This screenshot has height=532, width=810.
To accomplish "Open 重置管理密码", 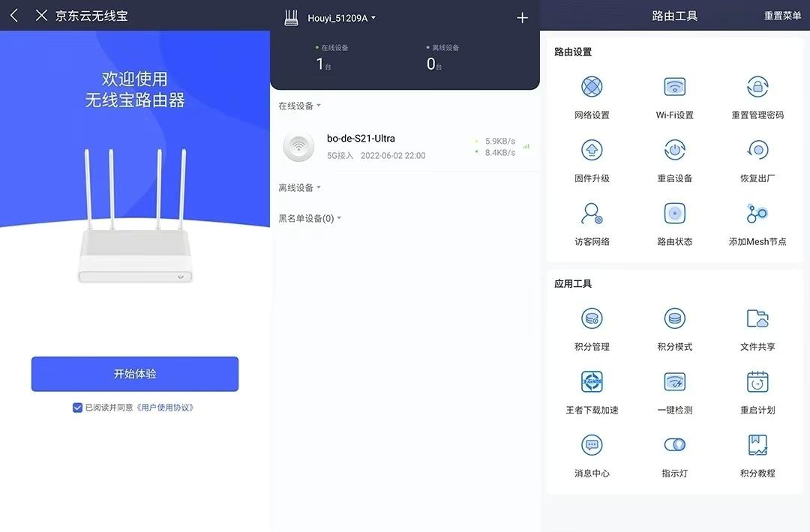I will [757, 97].
